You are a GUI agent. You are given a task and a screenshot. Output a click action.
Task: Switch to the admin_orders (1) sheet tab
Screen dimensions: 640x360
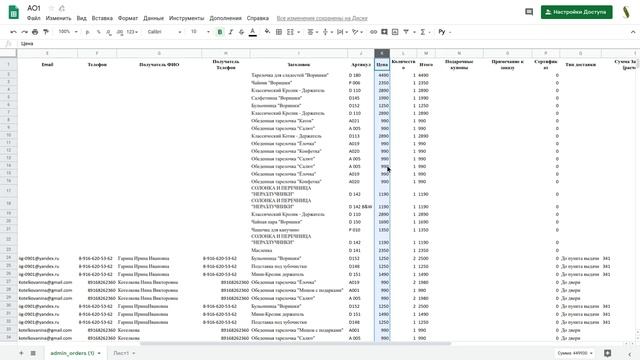click(x=75, y=353)
